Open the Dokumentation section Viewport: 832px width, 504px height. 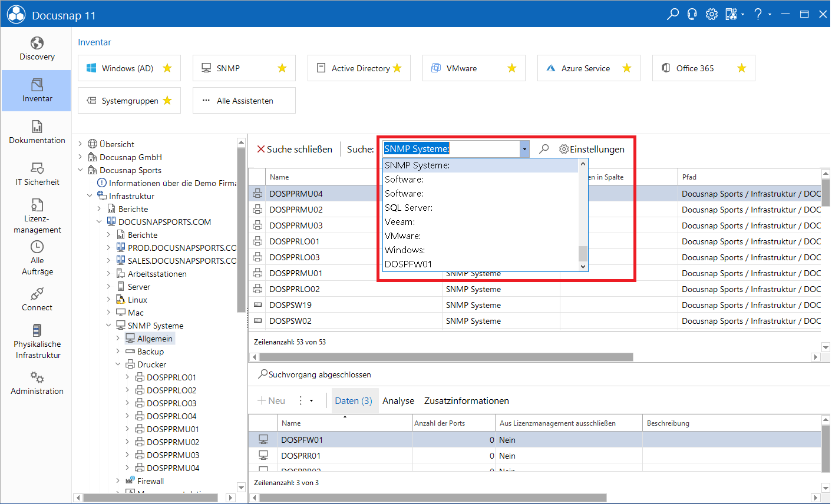(x=37, y=132)
